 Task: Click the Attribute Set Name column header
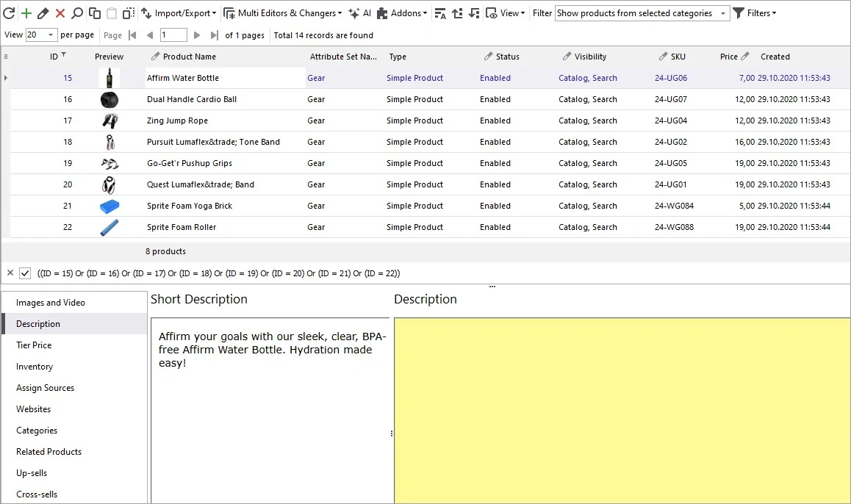(x=343, y=57)
